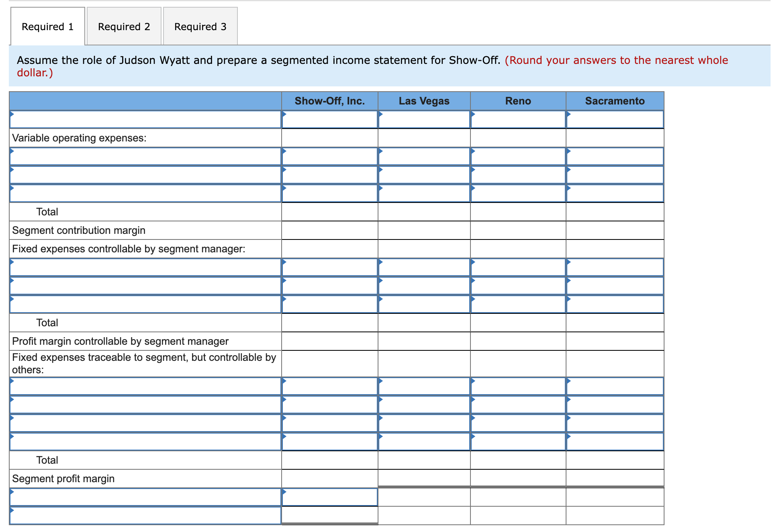Open first traceable fixed expense label dropdown
The width and height of the screenshot is (781, 532).
click(145, 387)
